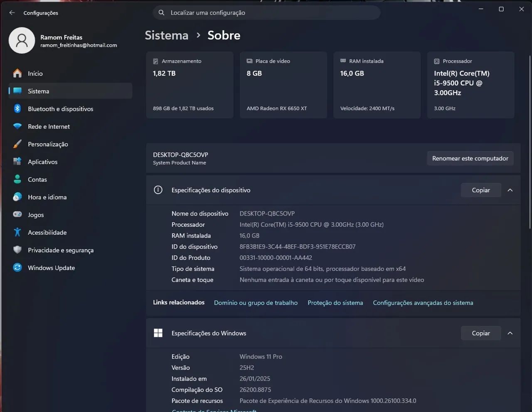
Task: Click the Placa de vídeo card icon
Action: point(249,61)
